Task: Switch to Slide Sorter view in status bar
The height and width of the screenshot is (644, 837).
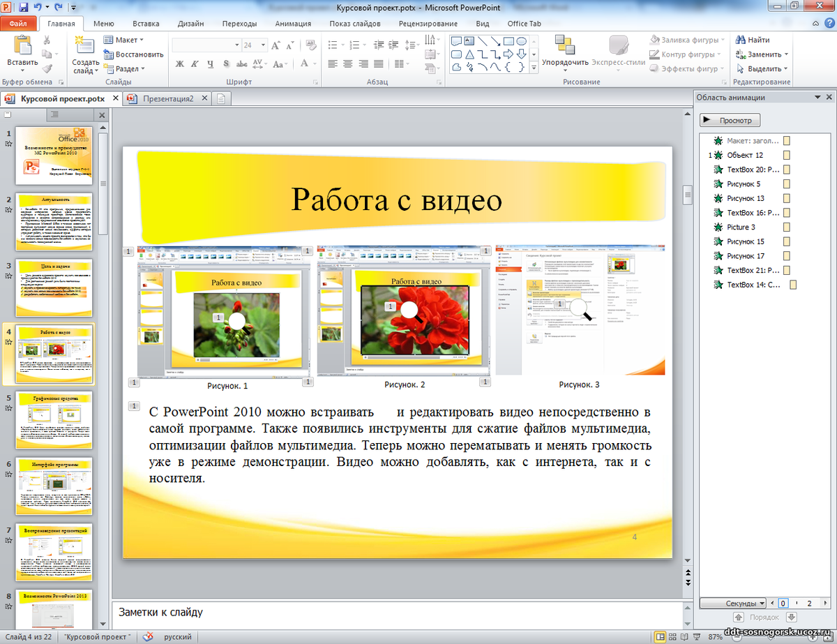Action: click(672, 636)
